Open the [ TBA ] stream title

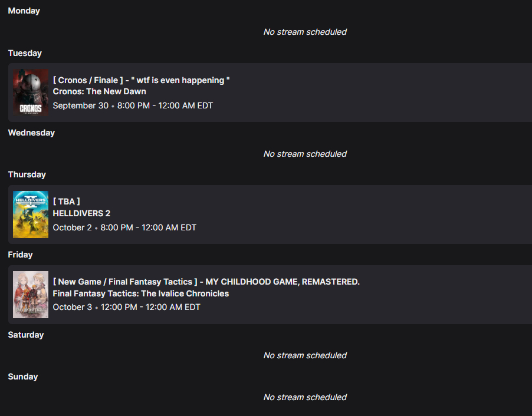[x=66, y=202]
